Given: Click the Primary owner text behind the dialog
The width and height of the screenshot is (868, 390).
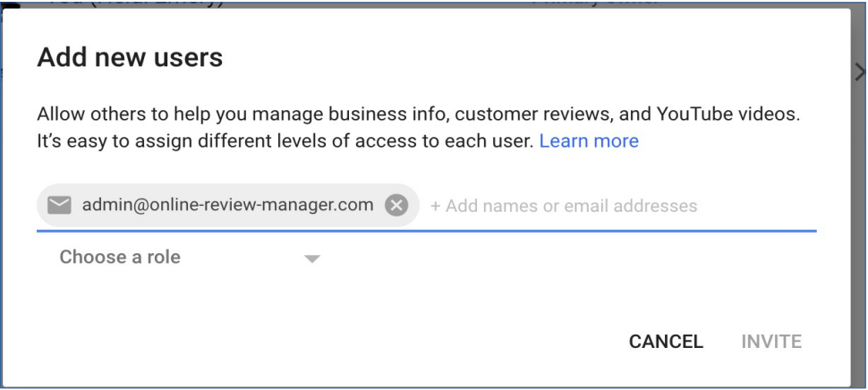Looking at the screenshot, I should click(595, 3).
